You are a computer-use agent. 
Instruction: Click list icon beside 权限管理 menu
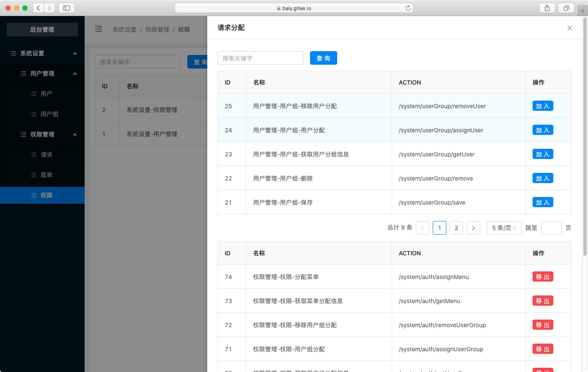click(x=23, y=134)
